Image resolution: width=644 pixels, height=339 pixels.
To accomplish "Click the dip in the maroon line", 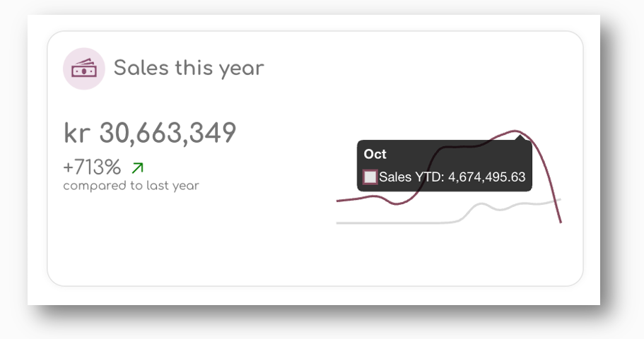I will click(397, 203).
